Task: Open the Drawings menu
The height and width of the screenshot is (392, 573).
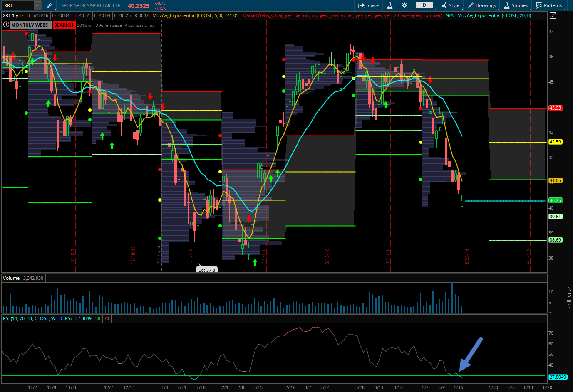Action: (482, 5)
